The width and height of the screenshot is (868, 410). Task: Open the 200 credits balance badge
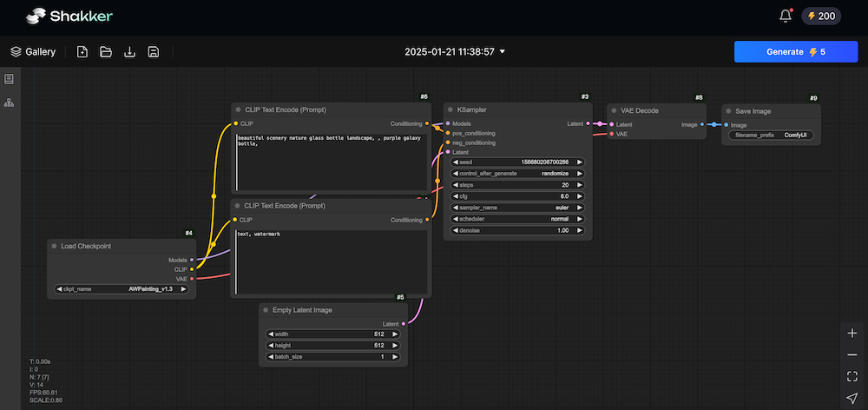click(x=821, y=16)
